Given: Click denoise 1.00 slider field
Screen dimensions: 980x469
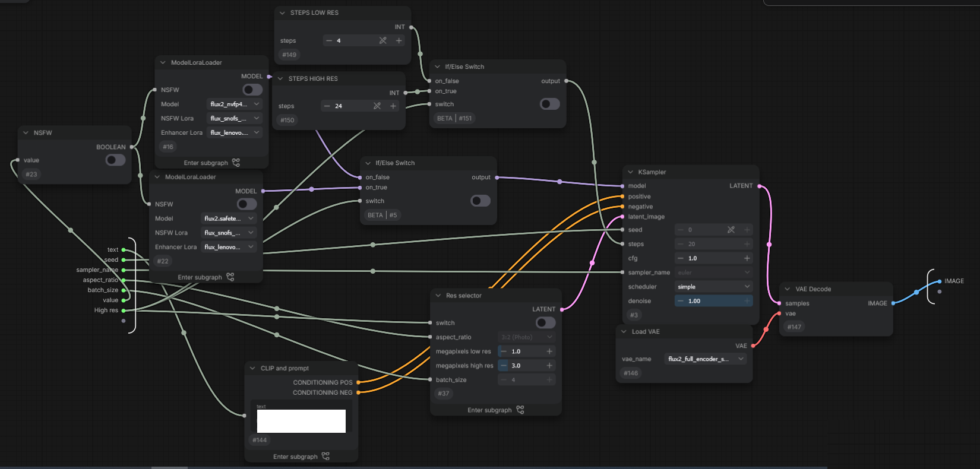Looking at the screenshot, I should click(x=713, y=301).
